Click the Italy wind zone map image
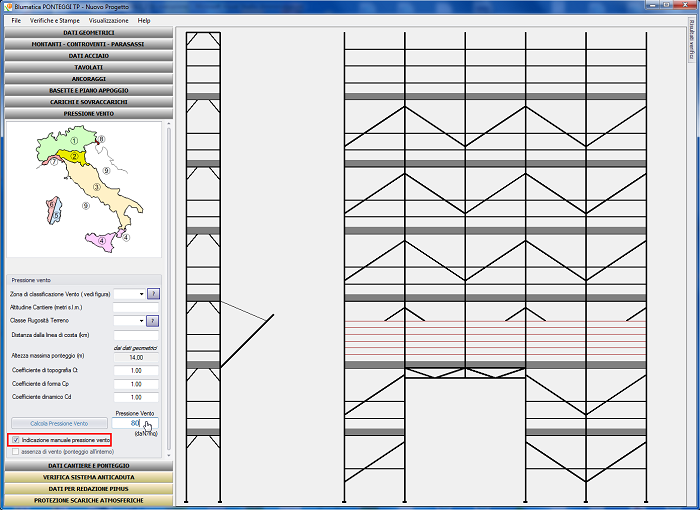Screen dimensions: 700x510 [x=84, y=190]
